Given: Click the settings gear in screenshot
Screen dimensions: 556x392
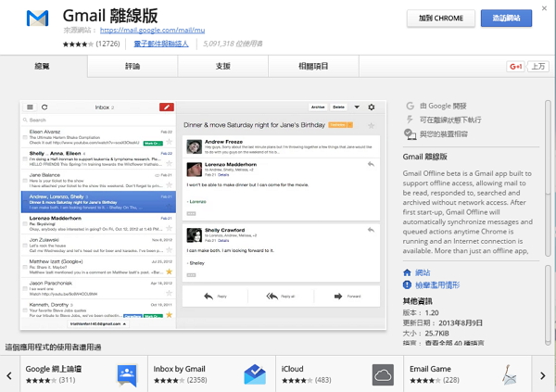Looking at the screenshot, I should pos(372,107).
